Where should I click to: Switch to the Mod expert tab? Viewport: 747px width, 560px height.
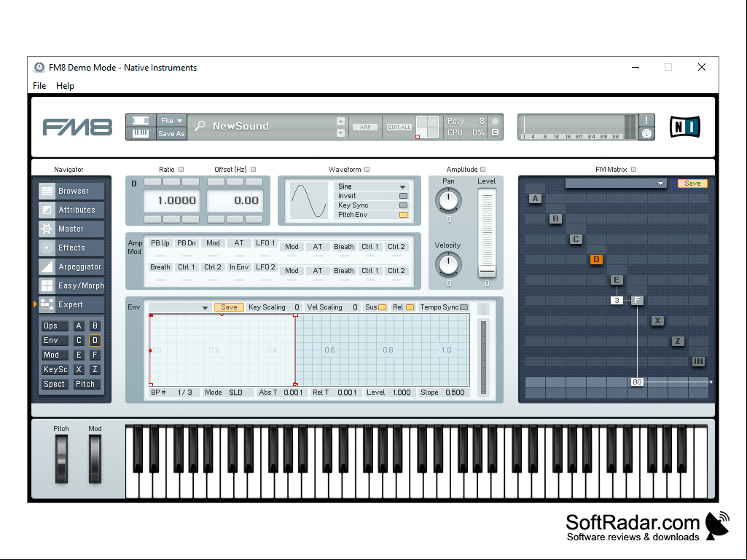pos(54,355)
